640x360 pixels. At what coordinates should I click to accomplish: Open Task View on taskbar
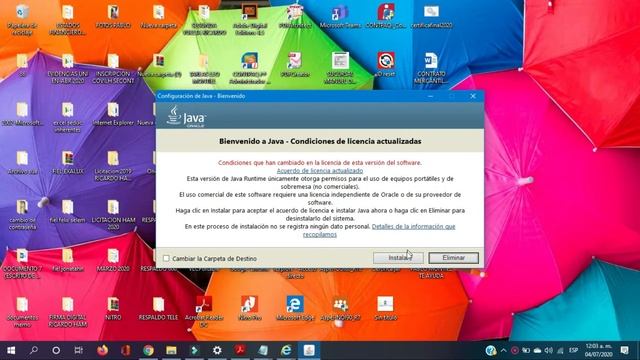tap(79, 350)
